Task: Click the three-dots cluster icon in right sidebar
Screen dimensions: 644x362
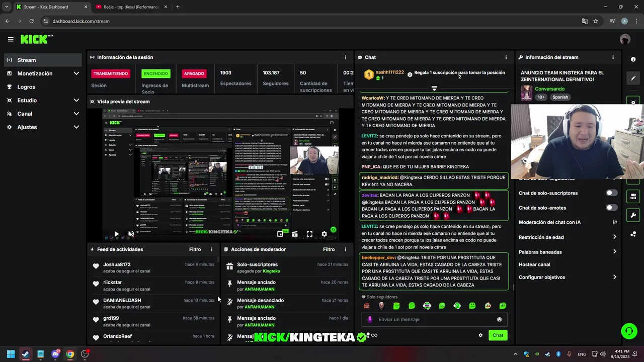Action: 633,234
